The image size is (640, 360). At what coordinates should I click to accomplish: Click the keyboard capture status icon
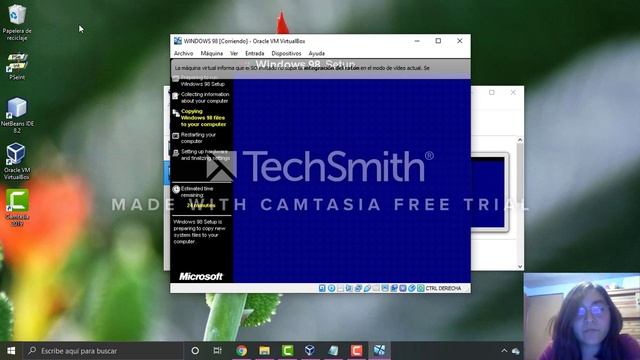pos(421,288)
